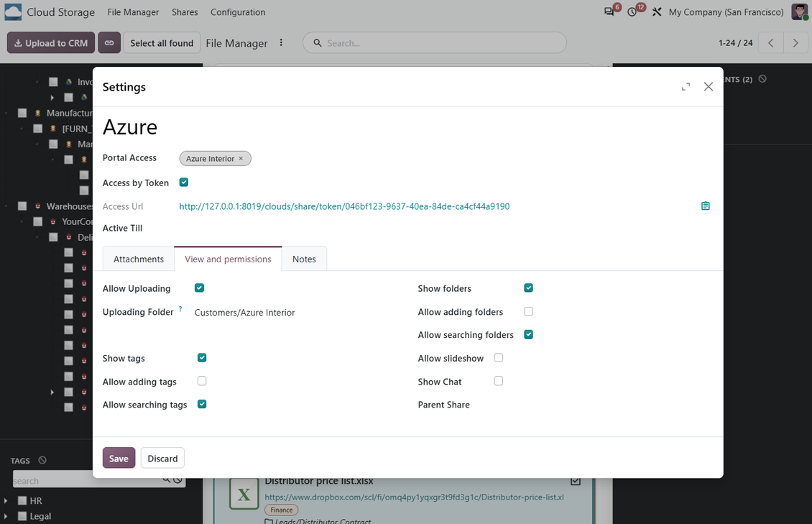The image size is (812, 524).
Task: Uncheck Allow searching folders
Action: click(x=528, y=334)
